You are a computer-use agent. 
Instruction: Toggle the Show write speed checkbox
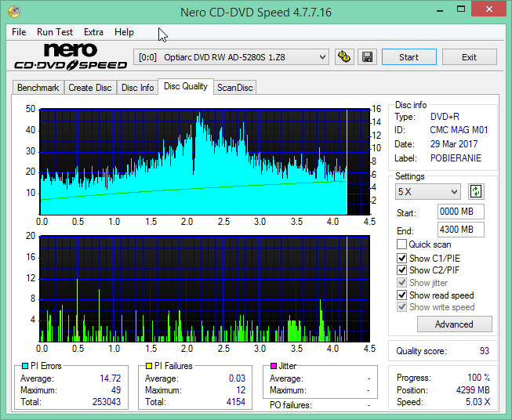coord(401,307)
